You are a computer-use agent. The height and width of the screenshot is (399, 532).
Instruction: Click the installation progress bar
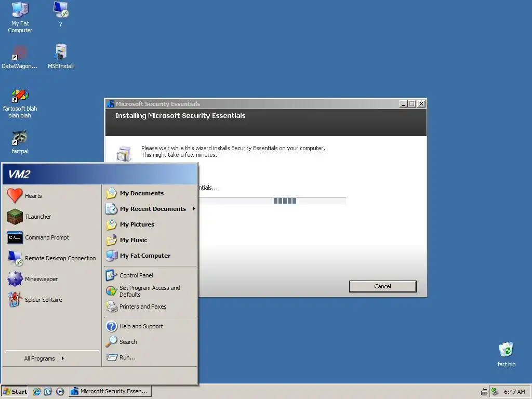(x=272, y=201)
